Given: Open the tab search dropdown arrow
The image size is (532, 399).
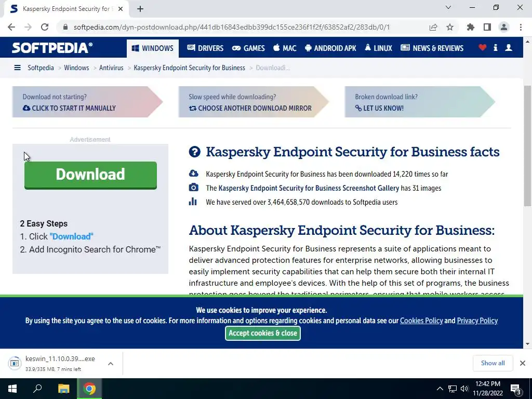Looking at the screenshot, I should [x=448, y=7].
